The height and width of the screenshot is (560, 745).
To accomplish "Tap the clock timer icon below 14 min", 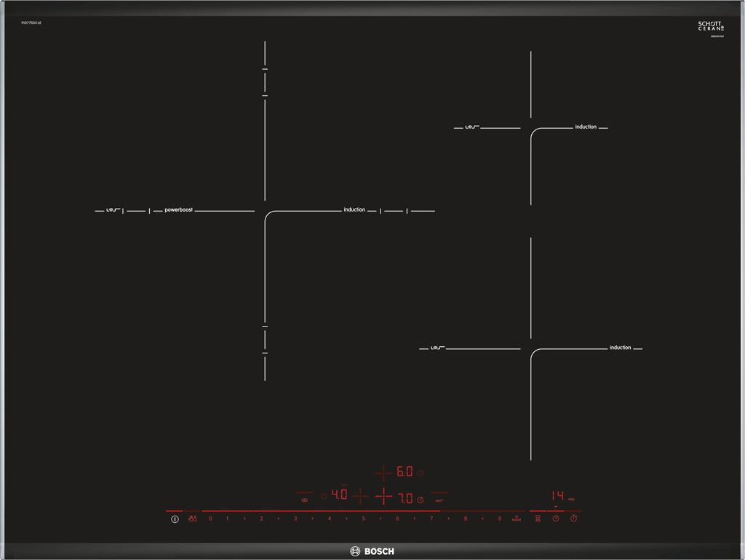I will tap(556, 519).
